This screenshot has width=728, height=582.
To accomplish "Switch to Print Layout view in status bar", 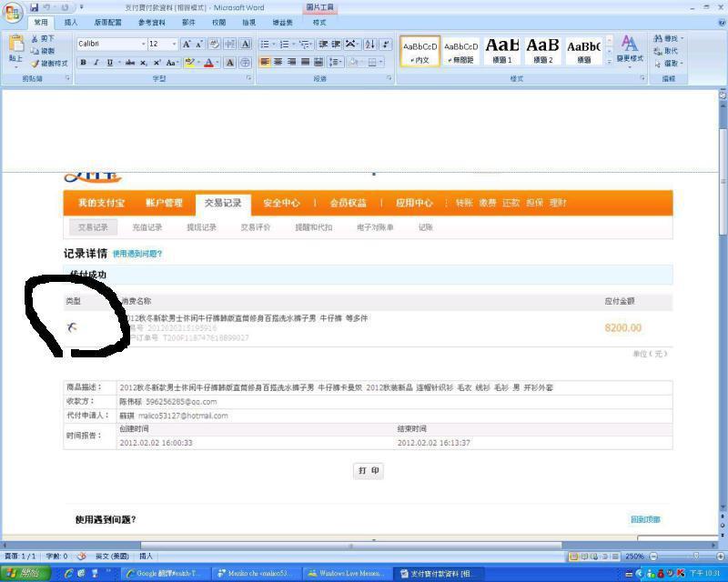I will click(574, 556).
